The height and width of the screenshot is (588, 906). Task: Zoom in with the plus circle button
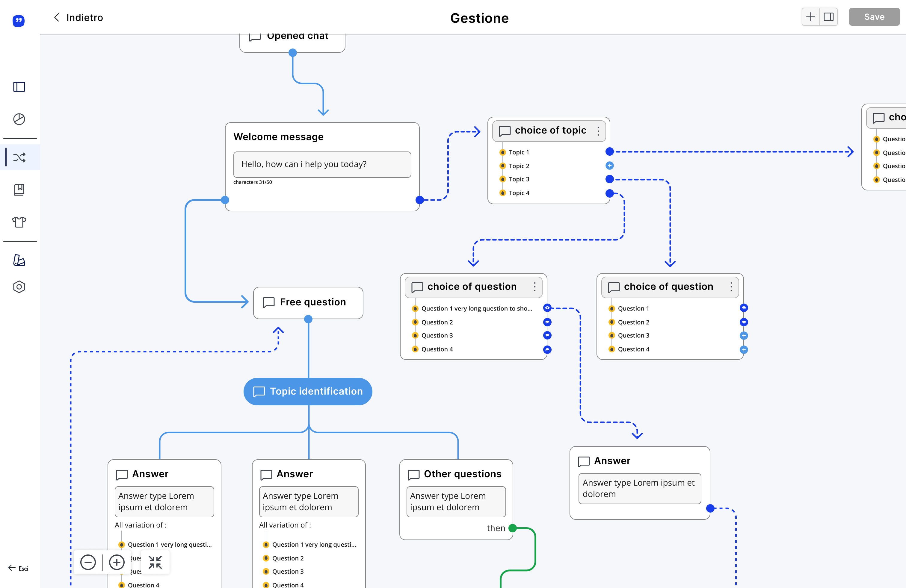117,562
